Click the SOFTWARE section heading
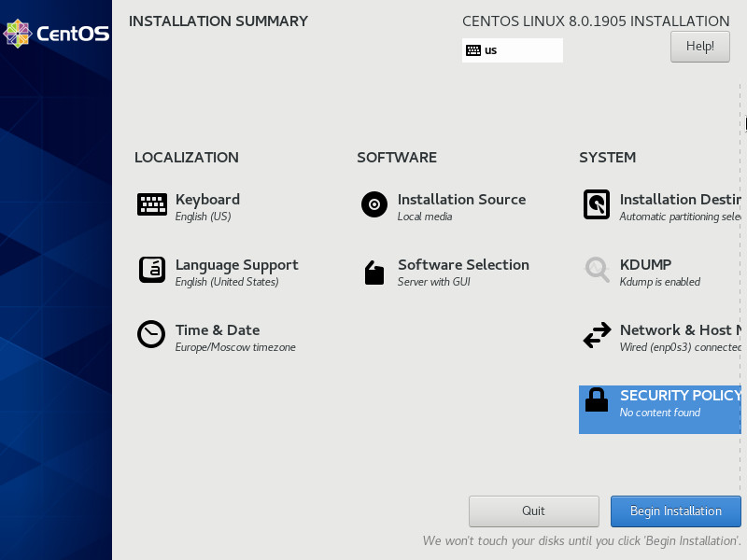 click(397, 158)
